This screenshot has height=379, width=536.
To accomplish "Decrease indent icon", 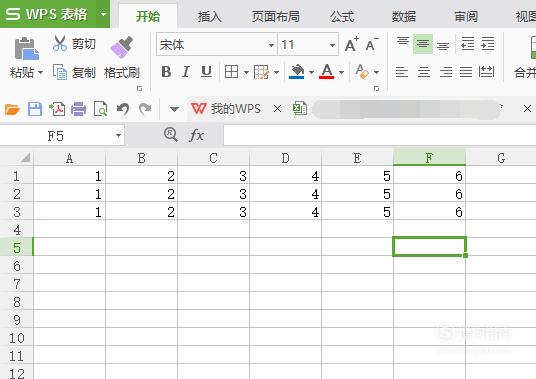I will point(467,44).
